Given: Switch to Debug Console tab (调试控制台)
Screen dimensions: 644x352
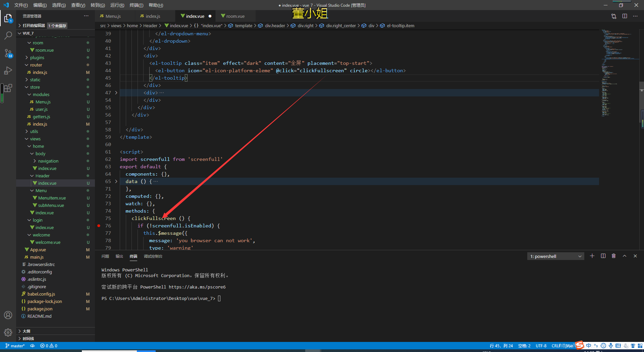Looking at the screenshot, I should click(x=153, y=256).
